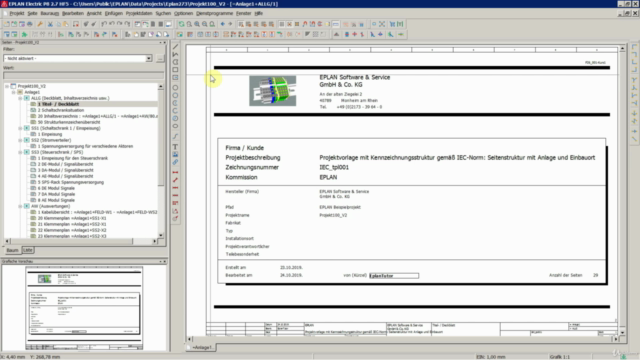
Task: Open the Bearbeiten menu
Action: coord(73,13)
